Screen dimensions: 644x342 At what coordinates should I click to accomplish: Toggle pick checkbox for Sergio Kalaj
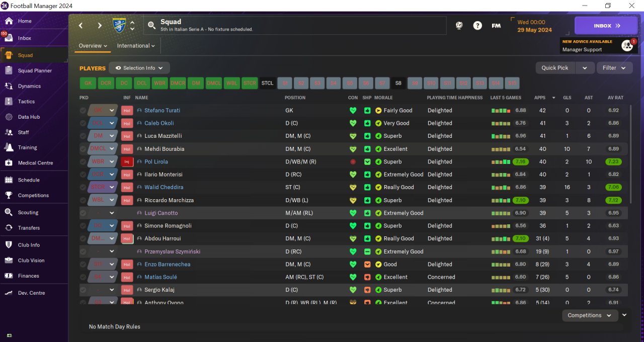[83, 290]
